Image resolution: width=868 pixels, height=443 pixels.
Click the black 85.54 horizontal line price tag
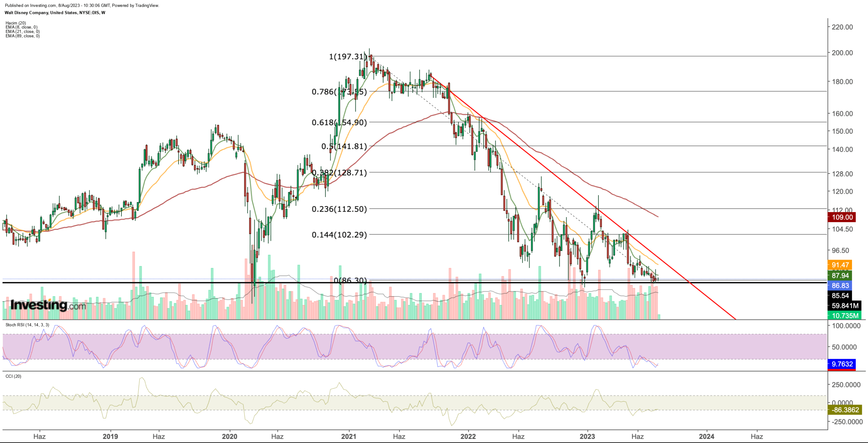pyautogui.click(x=840, y=296)
